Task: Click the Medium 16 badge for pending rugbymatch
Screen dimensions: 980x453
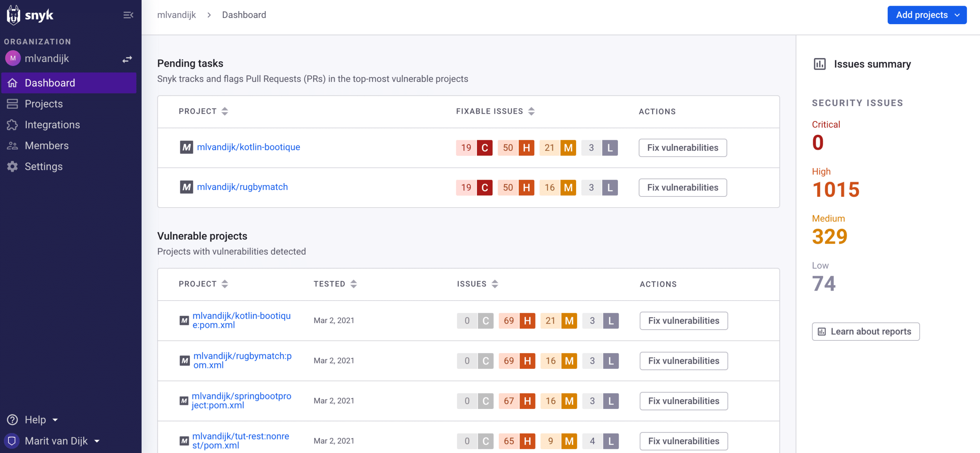Action: pos(558,188)
